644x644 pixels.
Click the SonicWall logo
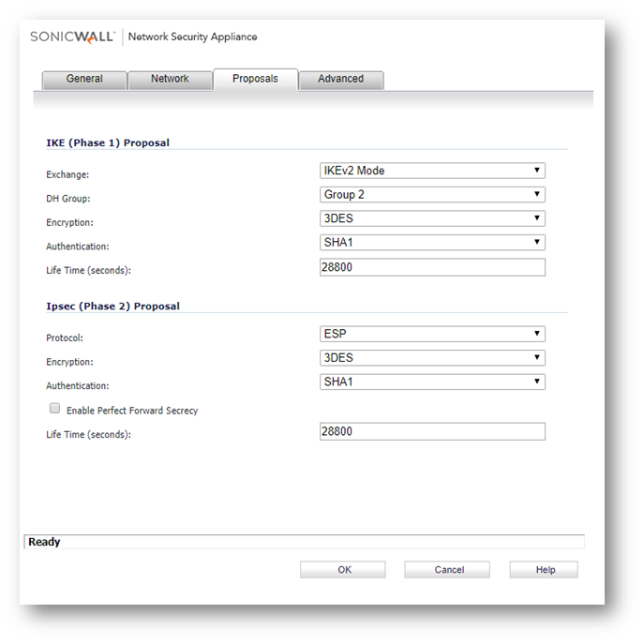click(72, 37)
